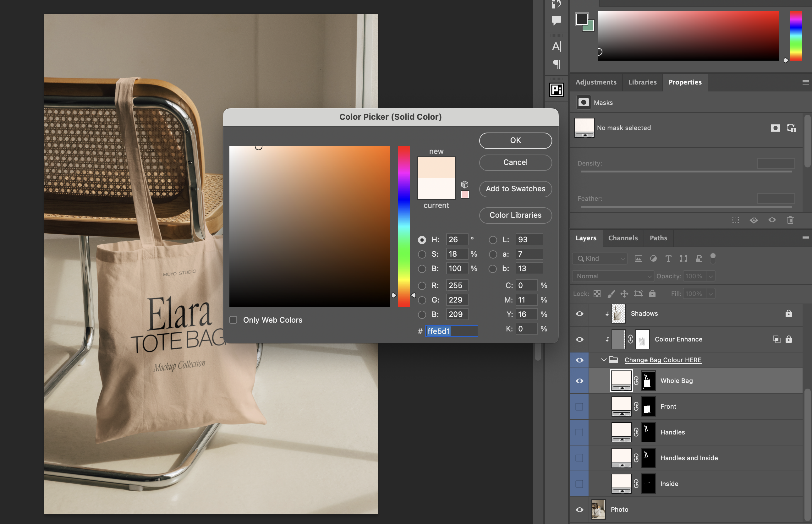This screenshot has height=524, width=812.
Task: Hide the Shadows layer
Action: [579, 314]
